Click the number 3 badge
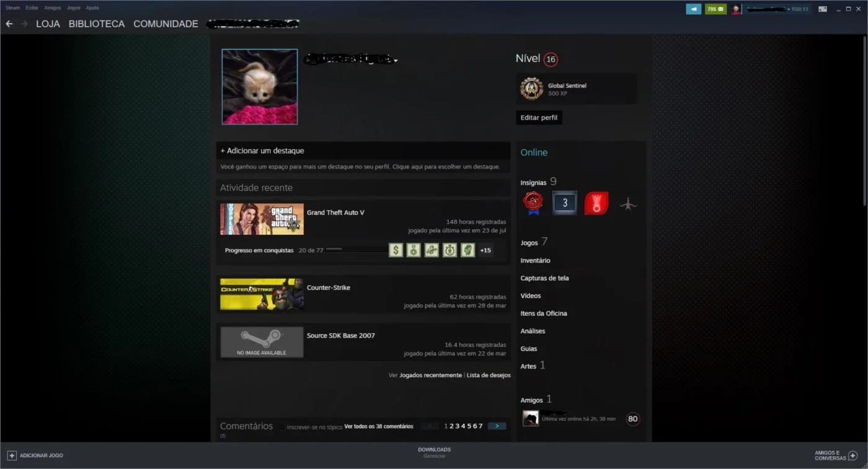Image resolution: width=868 pixels, height=469 pixels. point(565,203)
